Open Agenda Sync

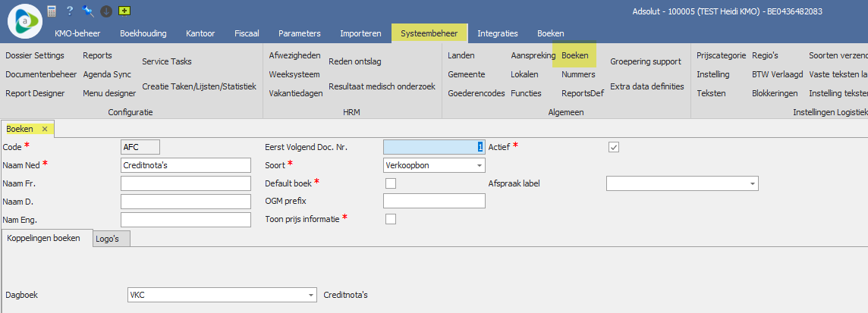click(x=108, y=74)
